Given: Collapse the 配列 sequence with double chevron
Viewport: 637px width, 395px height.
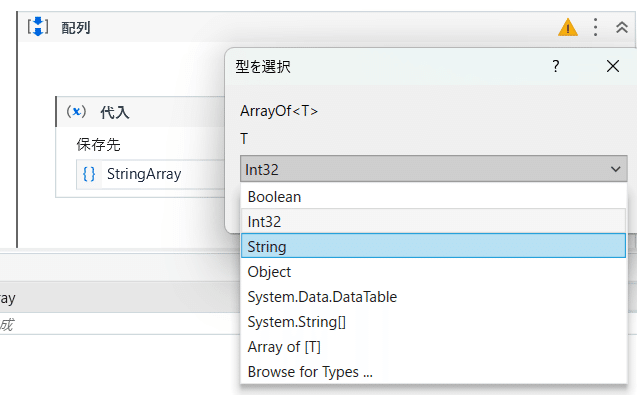Looking at the screenshot, I should (622, 27).
